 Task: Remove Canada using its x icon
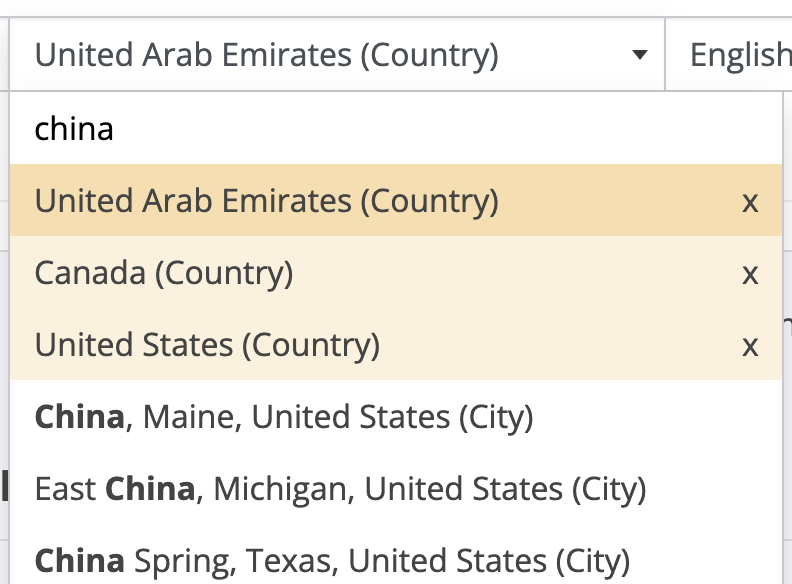[x=750, y=274]
